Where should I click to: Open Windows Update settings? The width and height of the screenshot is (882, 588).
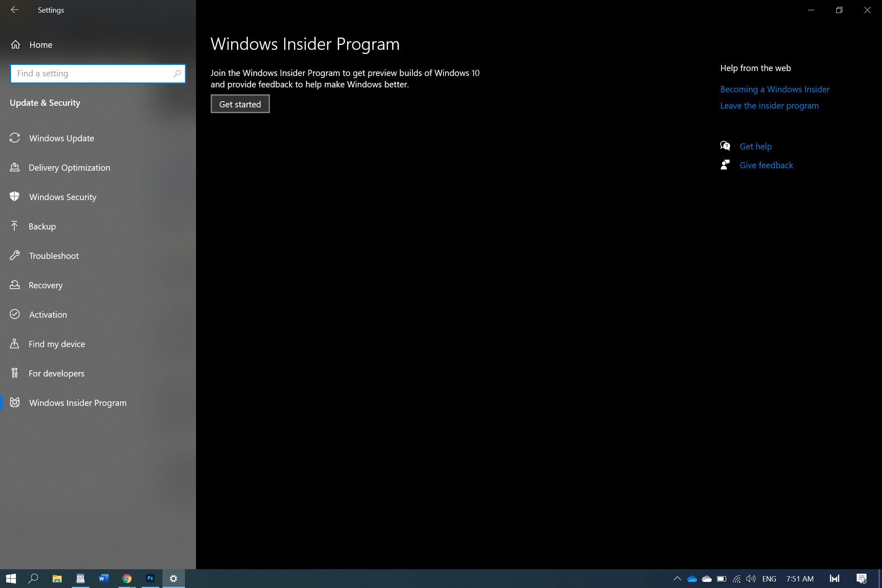pyautogui.click(x=98, y=138)
